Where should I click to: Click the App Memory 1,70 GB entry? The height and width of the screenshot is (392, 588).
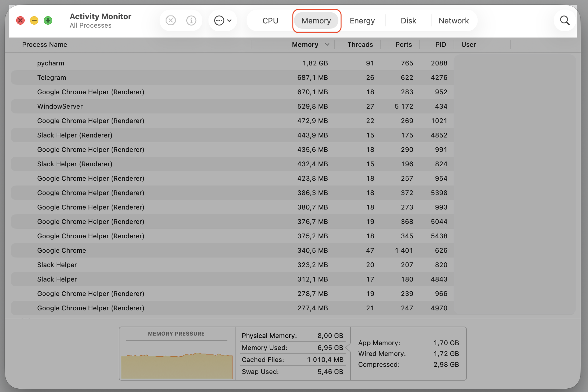[409, 343]
